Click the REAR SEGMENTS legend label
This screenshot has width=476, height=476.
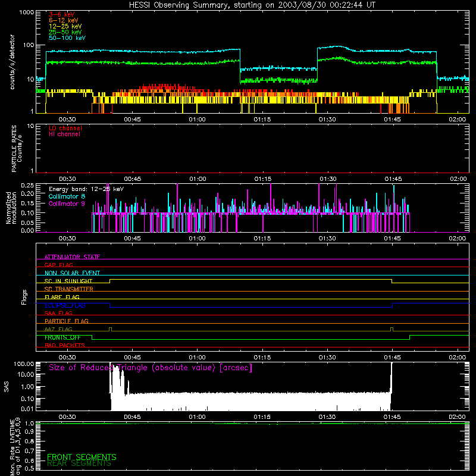[x=79, y=464]
